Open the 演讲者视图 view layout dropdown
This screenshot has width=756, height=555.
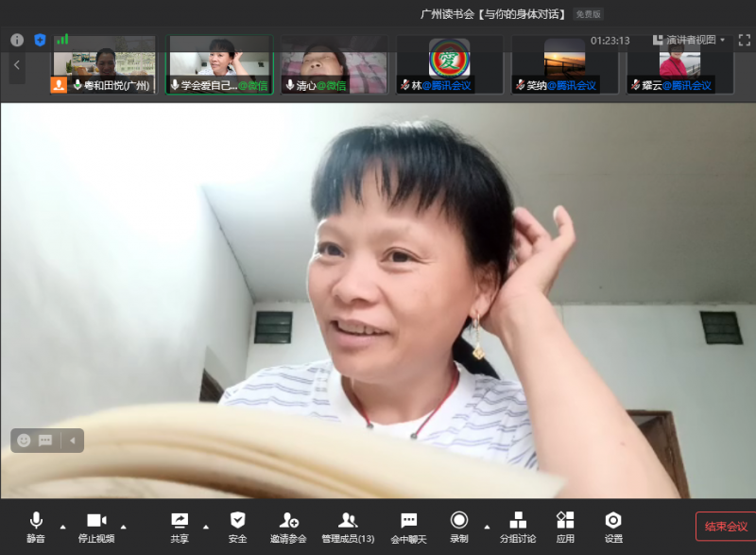coord(689,40)
